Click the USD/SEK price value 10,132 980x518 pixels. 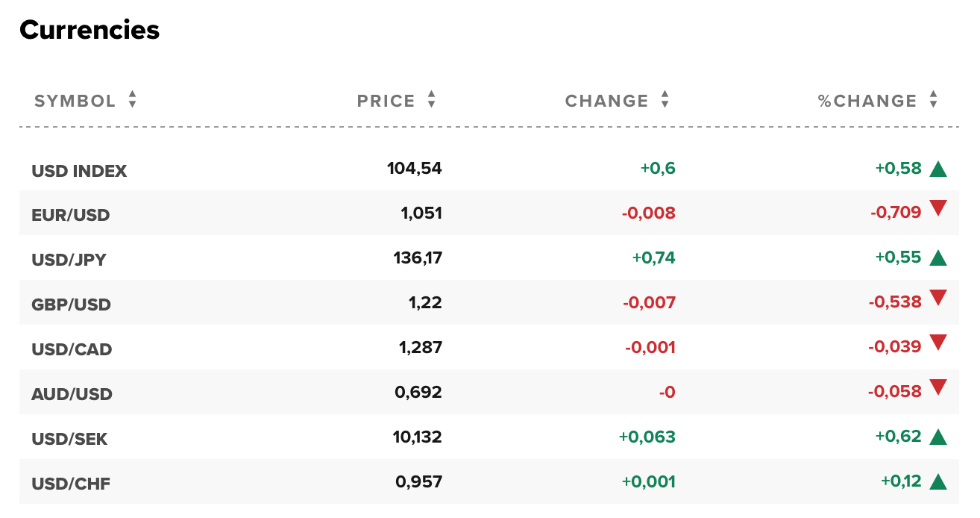pos(418,437)
